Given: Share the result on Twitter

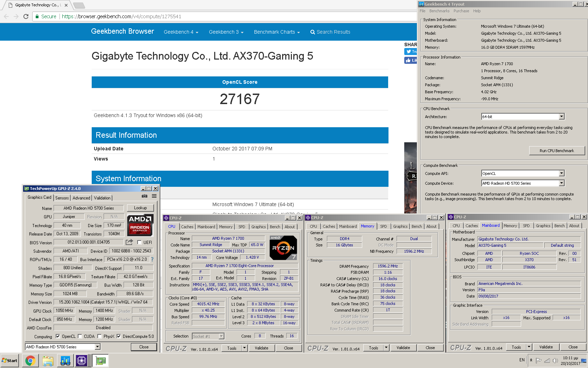Looking at the screenshot, I should [x=411, y=52].
